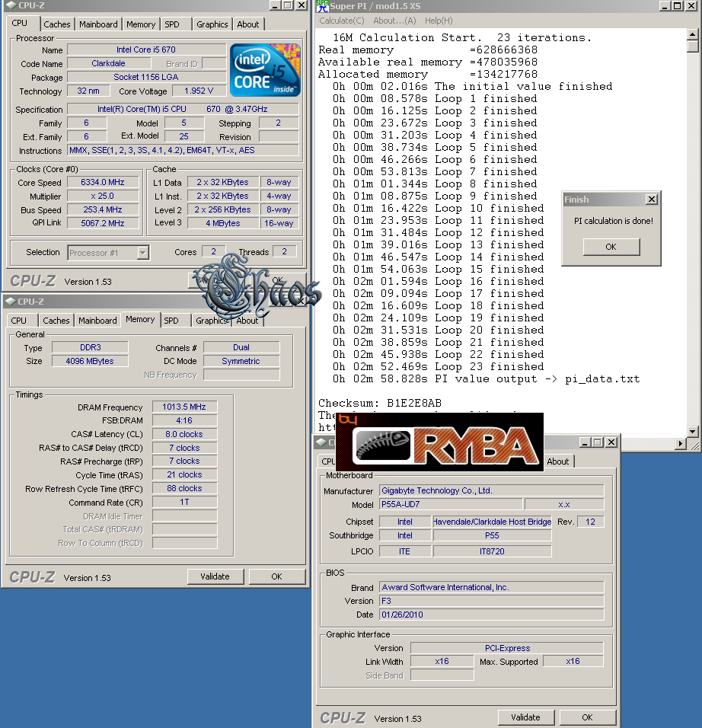Click OK in the Motherboard CPU-Z window
Screen dimensions: 702x728
coord(587,717)
